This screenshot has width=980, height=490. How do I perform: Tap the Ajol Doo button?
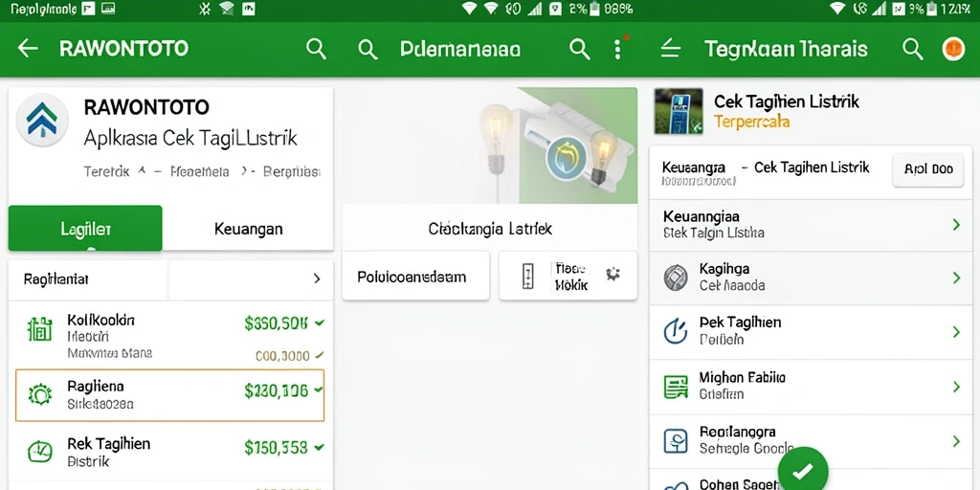tap(928, 169)
